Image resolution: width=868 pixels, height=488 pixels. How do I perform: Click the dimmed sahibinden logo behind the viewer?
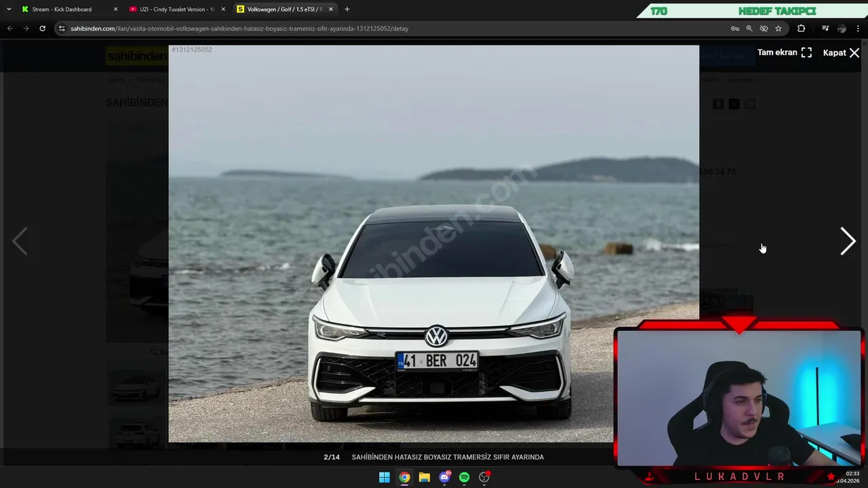pos(137,57)
